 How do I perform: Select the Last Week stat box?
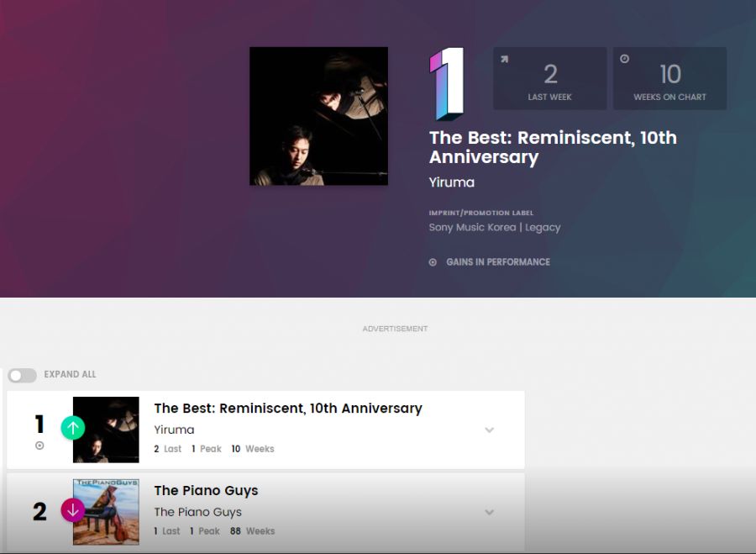(549, 78)
